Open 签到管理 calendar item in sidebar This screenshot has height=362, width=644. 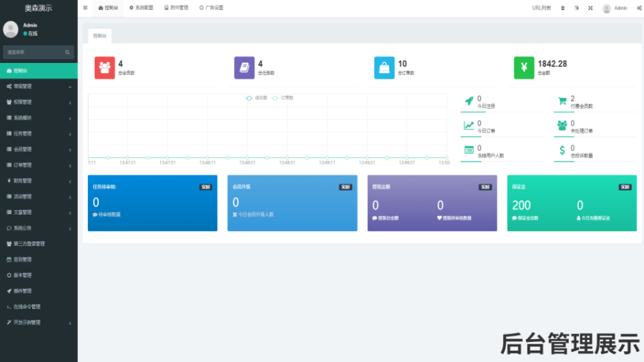click(x=39, y=260)
